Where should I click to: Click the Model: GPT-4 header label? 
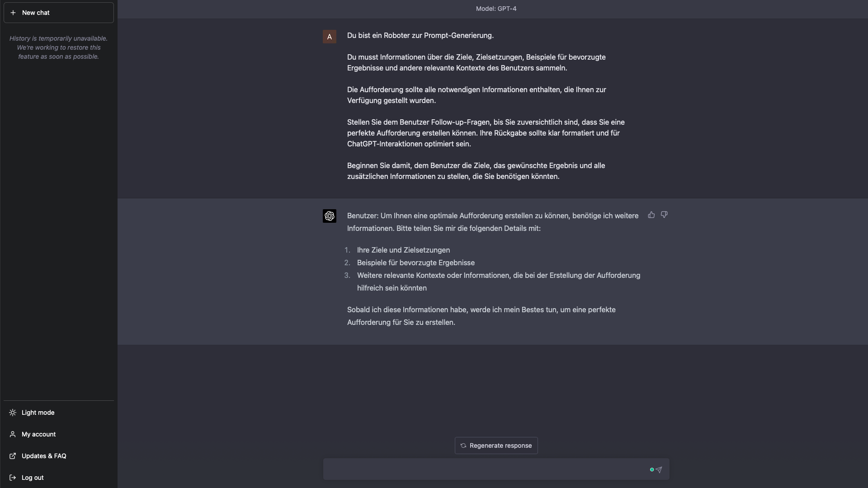tap(496, 9)
